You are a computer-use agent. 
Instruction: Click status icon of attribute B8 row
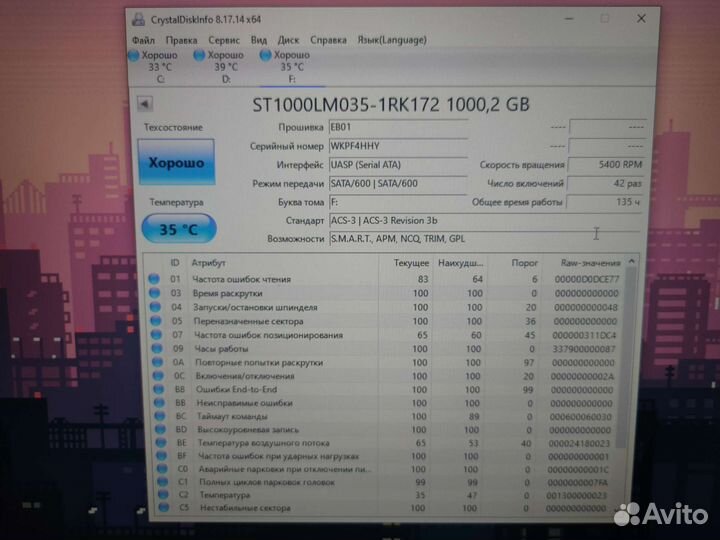tap(159, 389)
